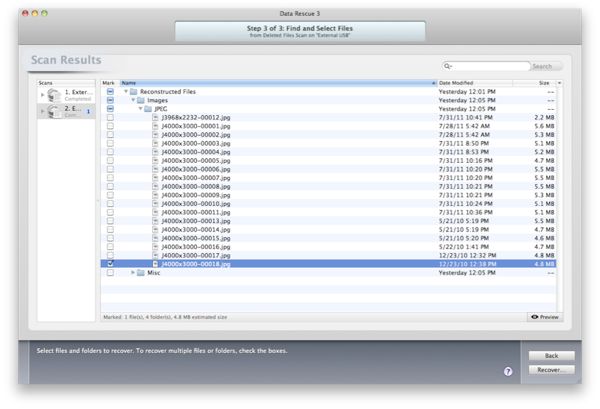600x409 pixels.
Task: Toggle mark checkbox for Images folder
Action: coord(110,100)
